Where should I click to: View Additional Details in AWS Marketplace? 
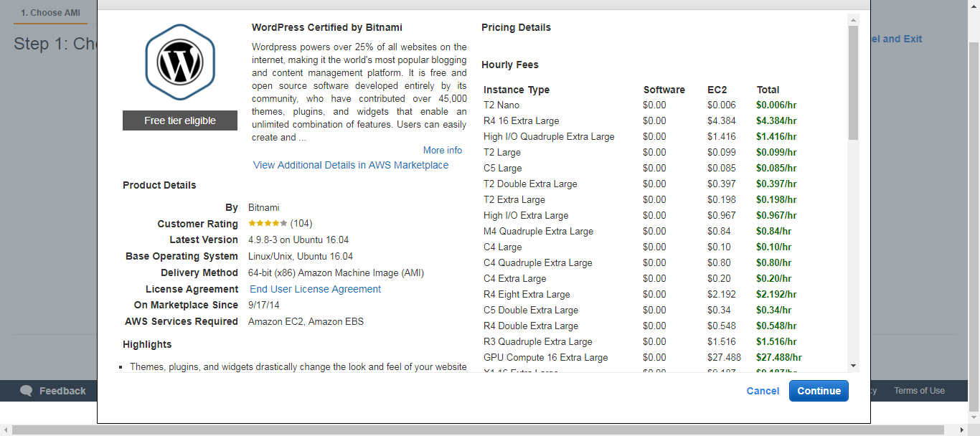tap(349, 164)
